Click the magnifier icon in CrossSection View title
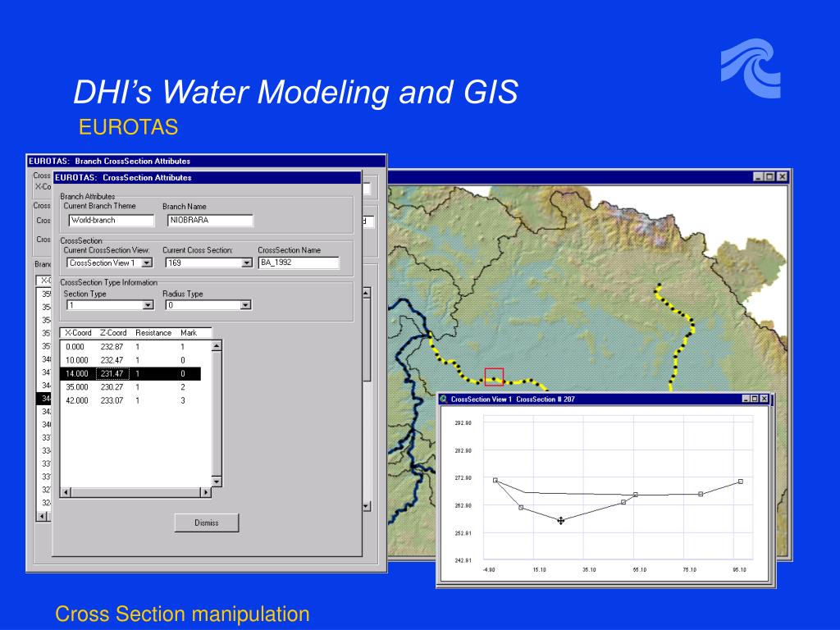Screen dimensions: 840x630 (x=444, y=399)
